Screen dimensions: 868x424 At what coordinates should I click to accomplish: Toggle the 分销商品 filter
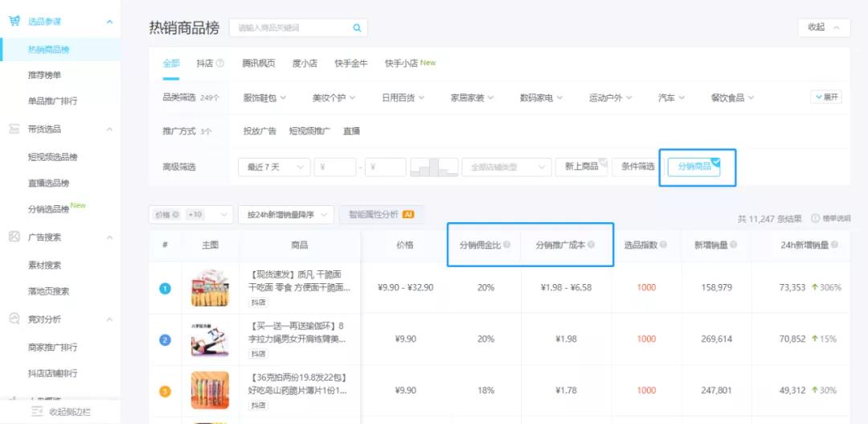[x=694, y=167]
